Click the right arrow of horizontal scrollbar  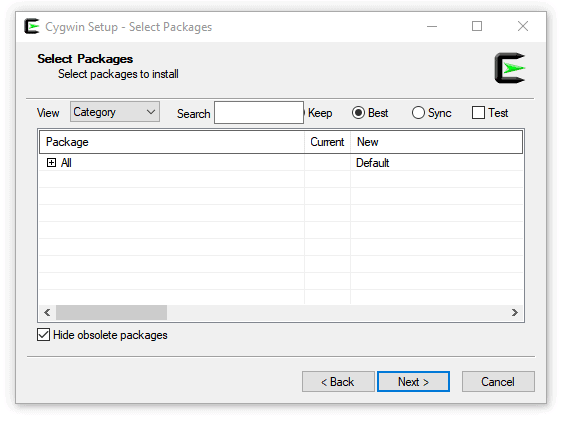pyautogui.click(x=515, y=313)
